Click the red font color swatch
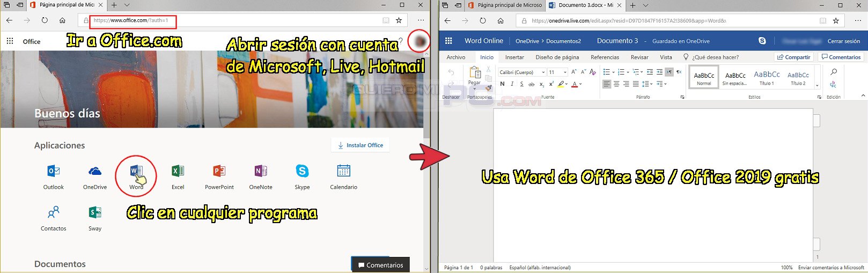868x273 pixels. [575, 84]
